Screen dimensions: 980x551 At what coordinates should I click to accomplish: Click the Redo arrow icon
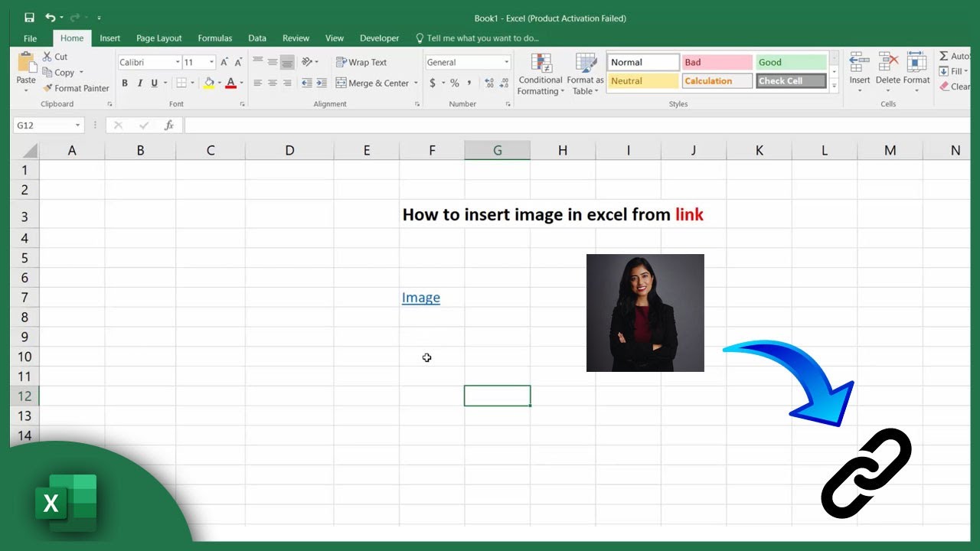[74, 18]
